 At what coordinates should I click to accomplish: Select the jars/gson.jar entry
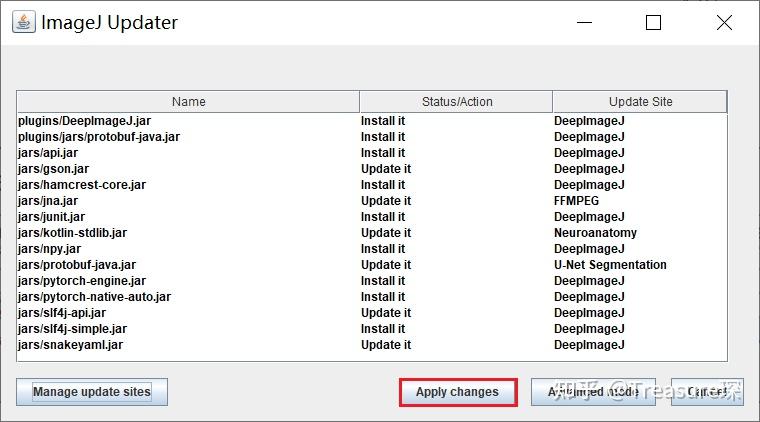[x=53, y=169]
